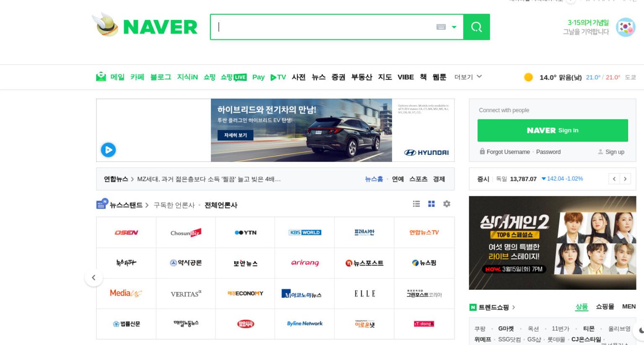
Task: Expand 트렌드쇼핑 section chevron
Action: [514, 307]
